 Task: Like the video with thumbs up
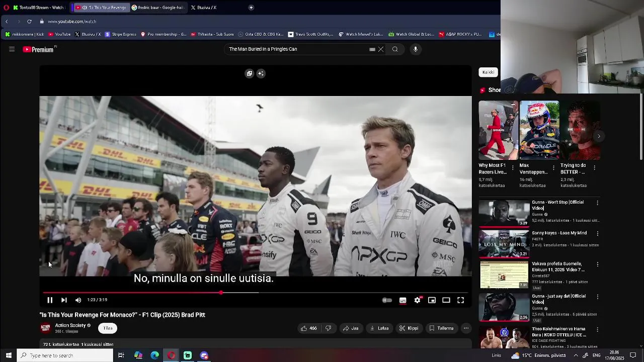[309, 328]
